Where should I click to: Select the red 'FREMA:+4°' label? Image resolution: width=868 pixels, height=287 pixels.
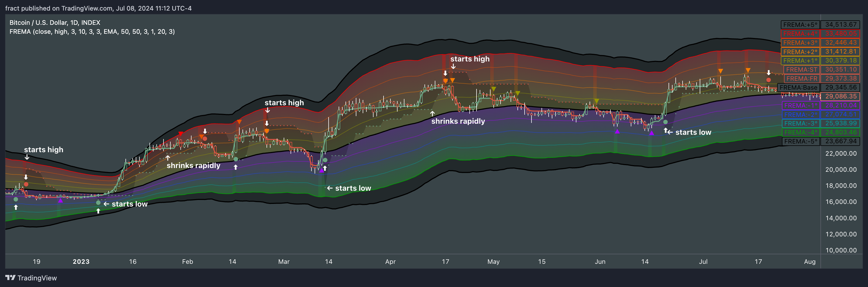[x=800, y=34]
